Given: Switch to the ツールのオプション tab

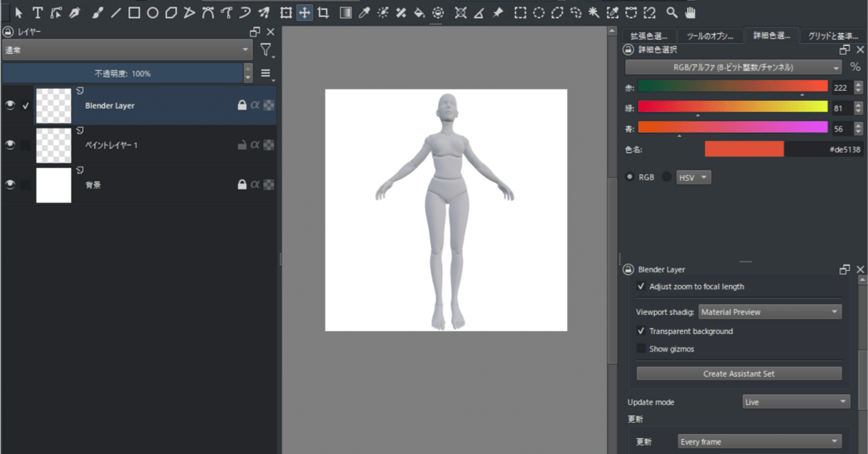Looking at the screenshot, I should (711, 35).
